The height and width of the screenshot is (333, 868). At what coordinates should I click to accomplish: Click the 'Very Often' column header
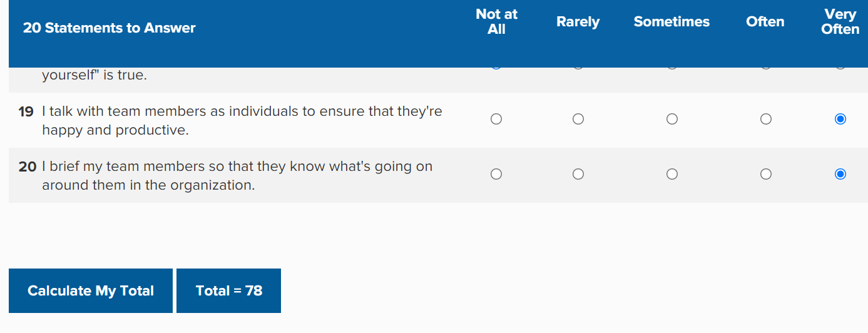tap(840, 22)
